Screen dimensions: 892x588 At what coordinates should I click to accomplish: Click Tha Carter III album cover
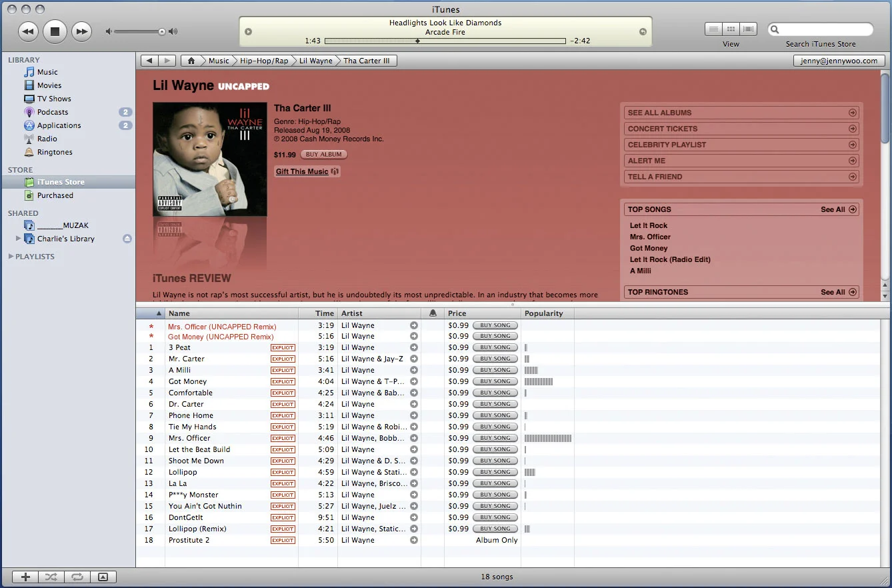point(210,159)
